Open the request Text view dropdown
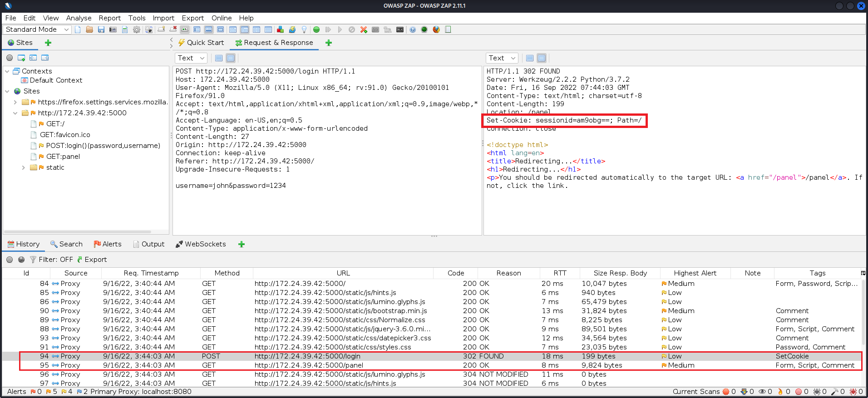Screen dimensions: 868x398 [x=191, y=58]
